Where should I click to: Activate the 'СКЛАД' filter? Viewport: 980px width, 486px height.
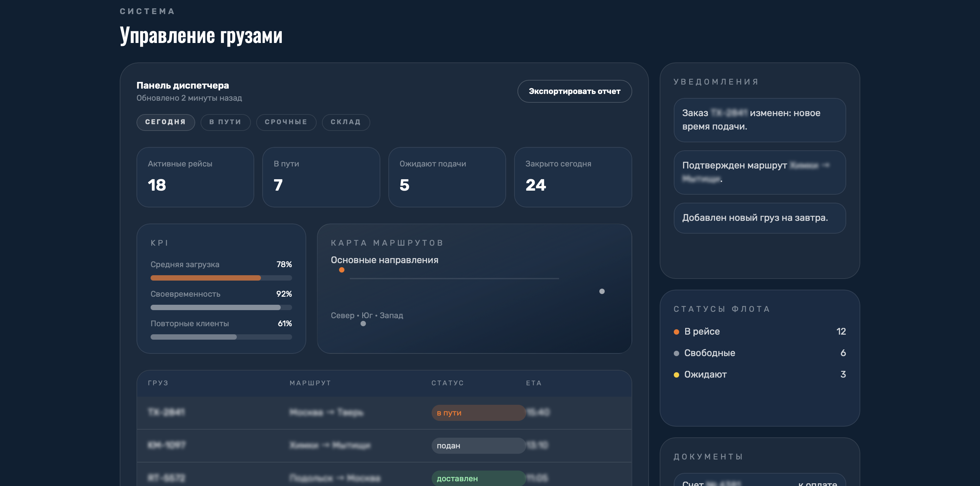pyautogui.click(x=346, y=122)
